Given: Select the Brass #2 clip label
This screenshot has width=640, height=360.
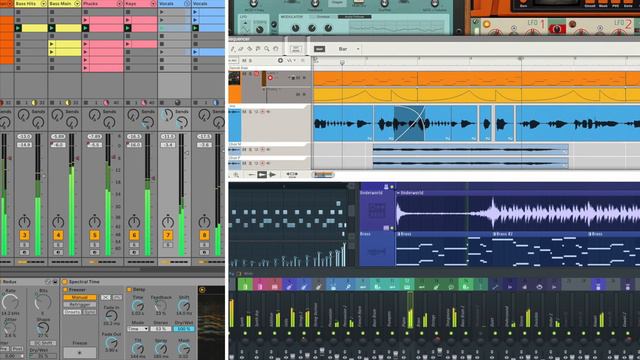Looking at the screenshot, I should click(503, 234).
